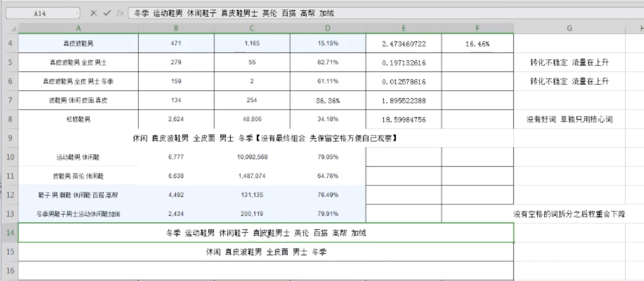
Task: Click cell showing 79.91%
Action: click(x=328, y=214)
